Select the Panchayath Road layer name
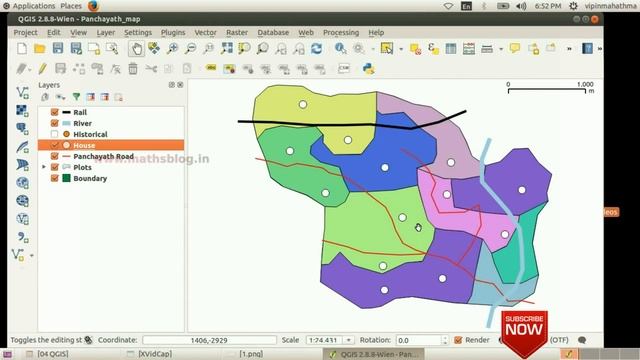The height and width of the screenshot is (360, 640). pos(103,156)
